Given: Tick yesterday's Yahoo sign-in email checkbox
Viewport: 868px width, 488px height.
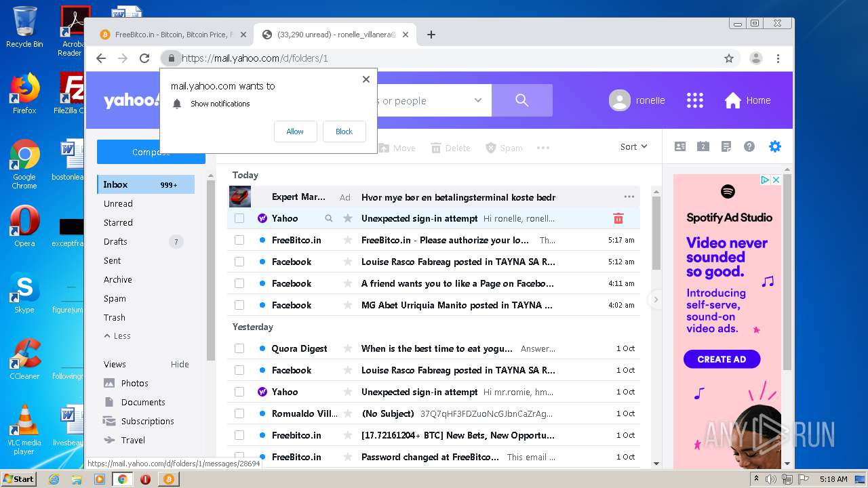Looking at the screenshot, I should pyautogui.click(x=239, y=392).
